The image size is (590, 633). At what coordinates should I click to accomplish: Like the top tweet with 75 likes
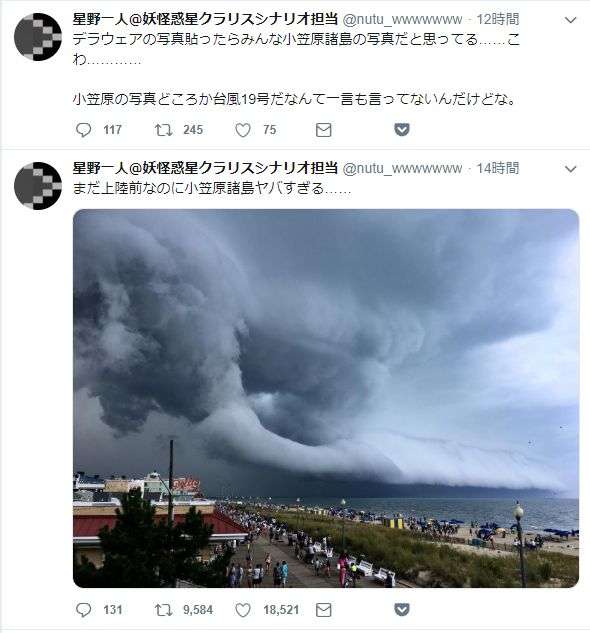click(x=243, y=130)
